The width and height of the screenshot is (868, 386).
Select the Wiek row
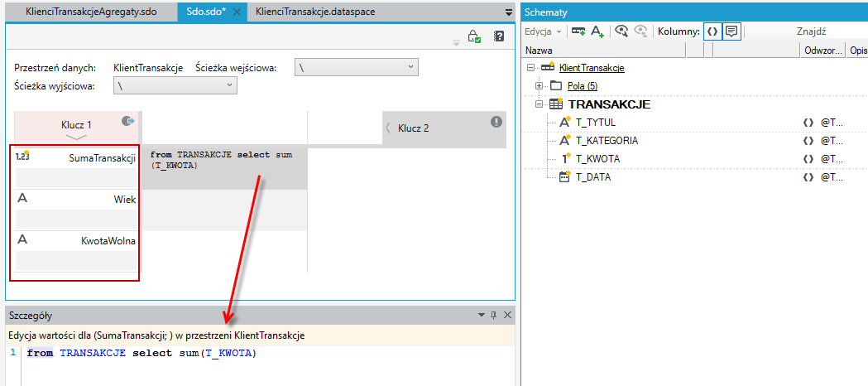click(x=75, y=210)
